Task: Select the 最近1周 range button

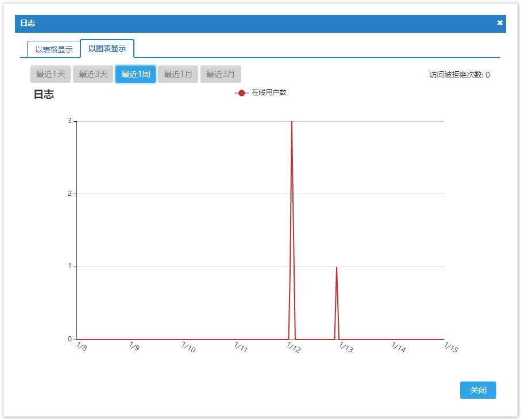Action: pyautogui.click(x=136, y=74)
